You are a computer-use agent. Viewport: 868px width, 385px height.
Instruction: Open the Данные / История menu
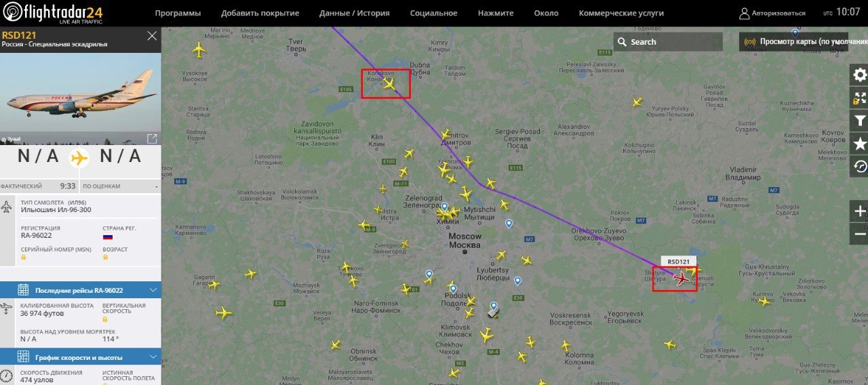(x=354, y=13)
